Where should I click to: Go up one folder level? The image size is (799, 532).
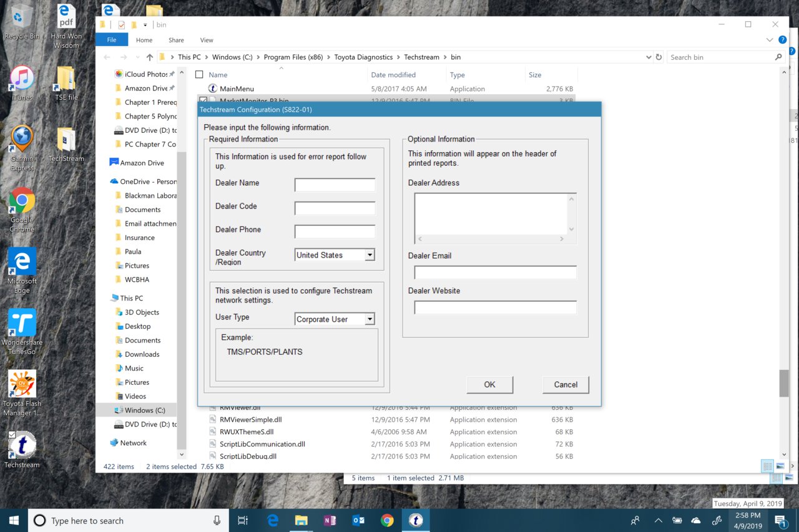[150, 57]
